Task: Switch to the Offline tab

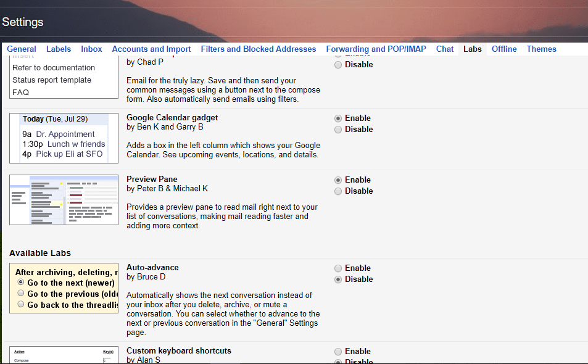Action: [x=504, y=49]
